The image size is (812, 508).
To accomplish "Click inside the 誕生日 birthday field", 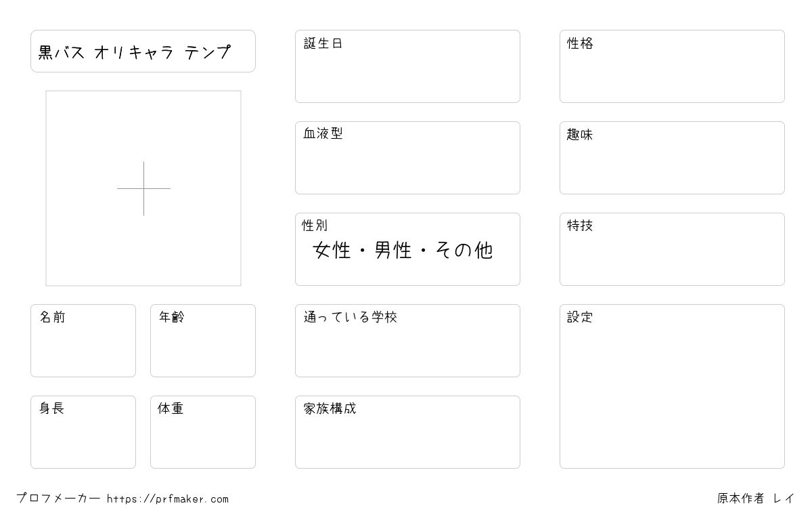I will pyautogui.click(x=407, y=66).
